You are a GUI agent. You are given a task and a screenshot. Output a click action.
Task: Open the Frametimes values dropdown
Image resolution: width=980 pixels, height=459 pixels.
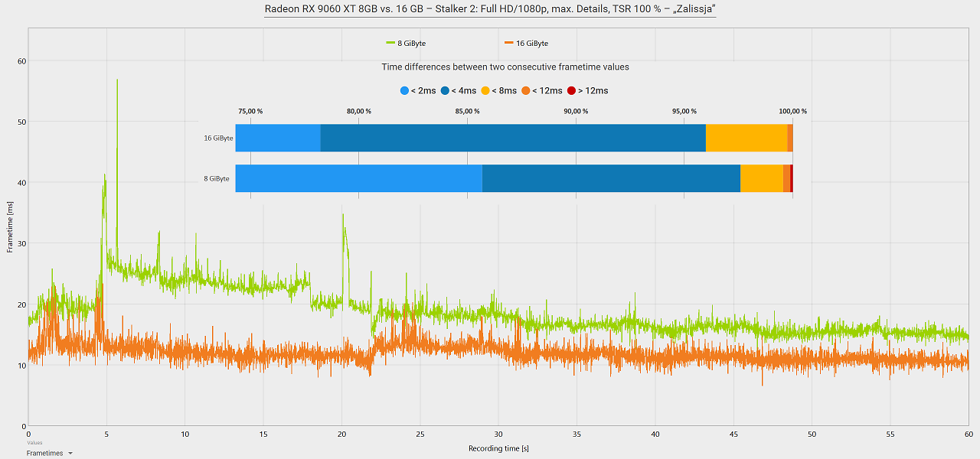50,453
